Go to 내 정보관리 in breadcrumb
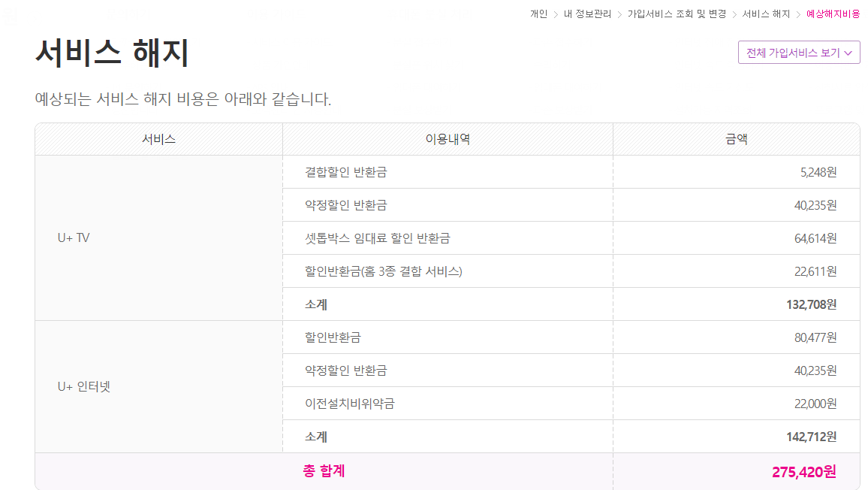The width and height of the screenshot is (868, 490). pyautogui.click(x=587, y=14)
